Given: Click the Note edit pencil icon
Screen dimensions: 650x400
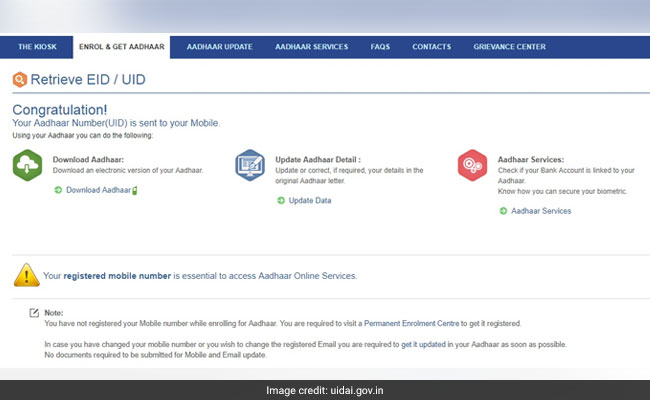Looking at the screenshot, I should pos(34,313).
